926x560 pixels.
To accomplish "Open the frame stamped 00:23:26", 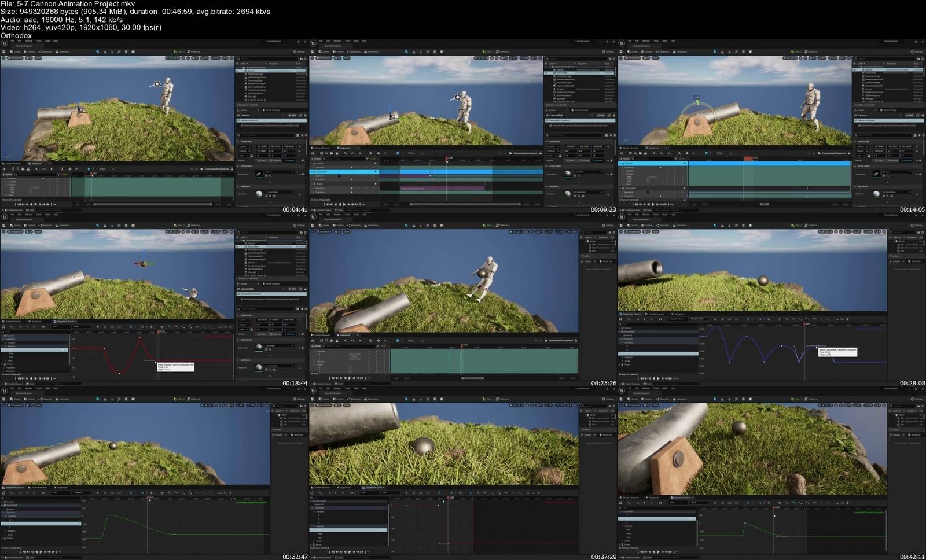I will click(462, 300).
